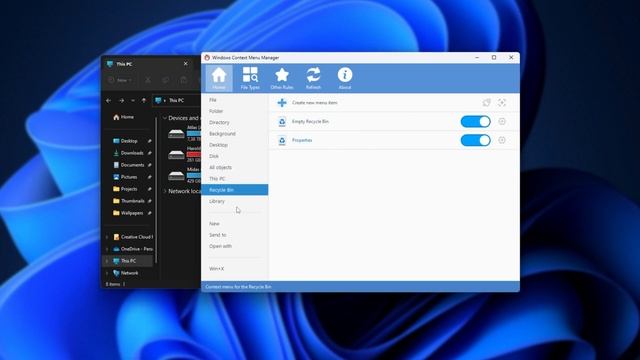Open the Wallpapers folder in File Explorer

pos(128,213)
